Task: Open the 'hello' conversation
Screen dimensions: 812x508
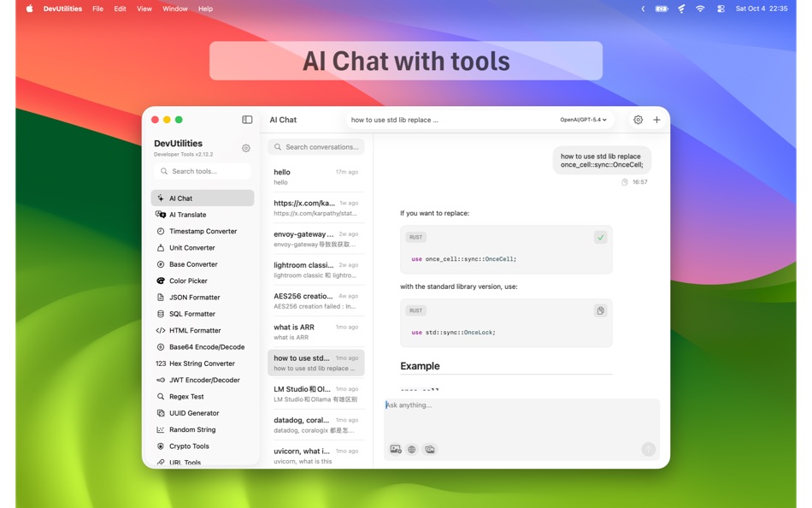Action: click(316, 177)
